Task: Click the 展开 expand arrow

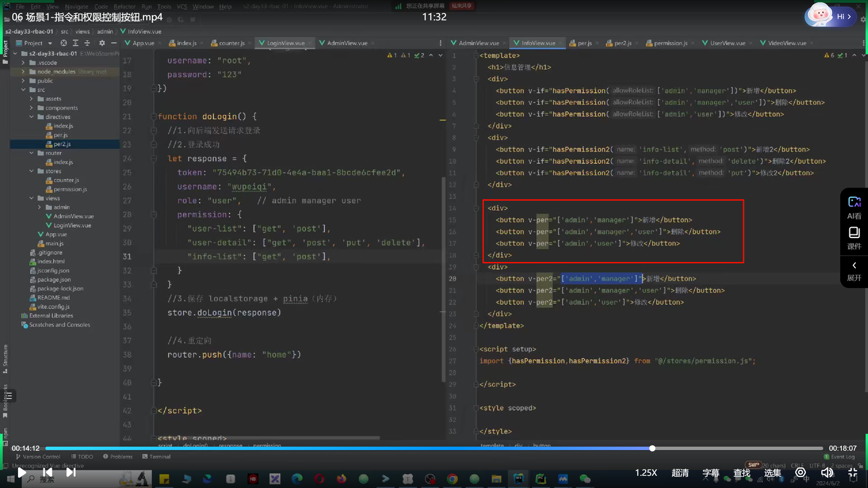Action: tap(854, 271)
